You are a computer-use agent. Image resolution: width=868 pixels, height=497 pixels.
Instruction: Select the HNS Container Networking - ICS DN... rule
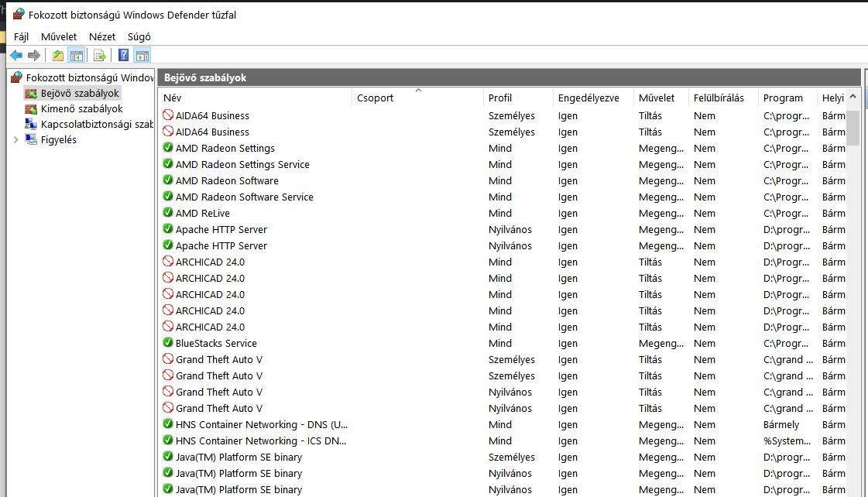coord(261,440)
